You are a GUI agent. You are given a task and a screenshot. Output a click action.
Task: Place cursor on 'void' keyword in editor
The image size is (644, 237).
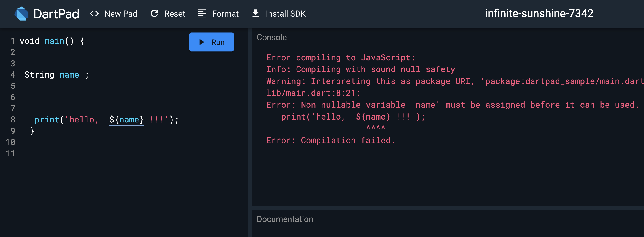(x=30, y=41)
